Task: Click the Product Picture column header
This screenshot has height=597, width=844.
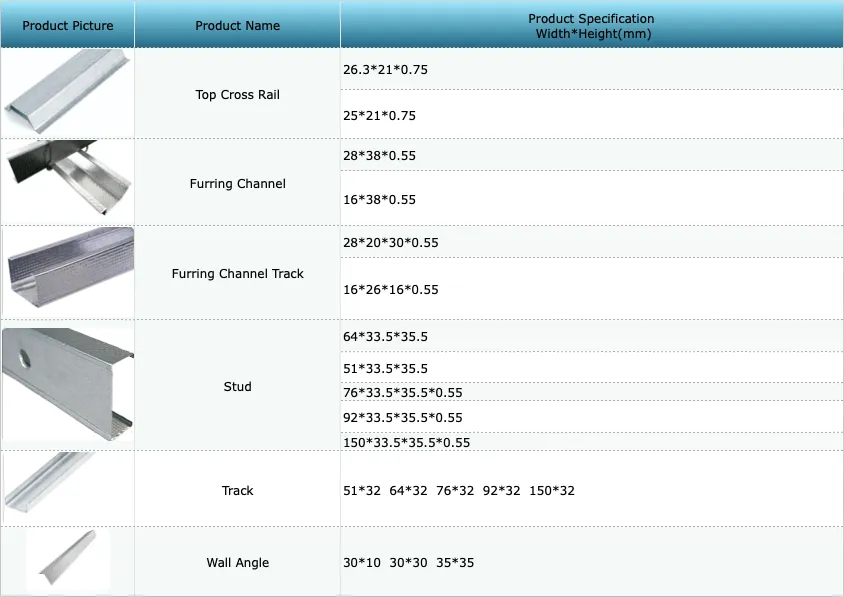Action: pyautogui.click(x=68, y=25)
